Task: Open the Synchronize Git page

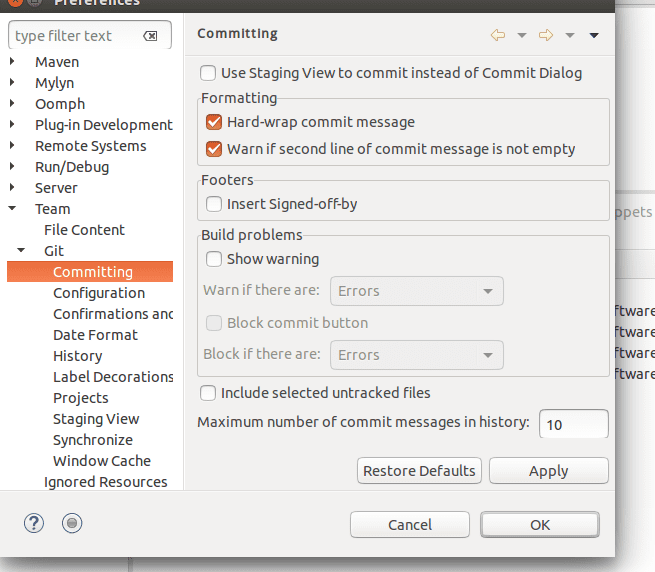Action: point(93,440)
